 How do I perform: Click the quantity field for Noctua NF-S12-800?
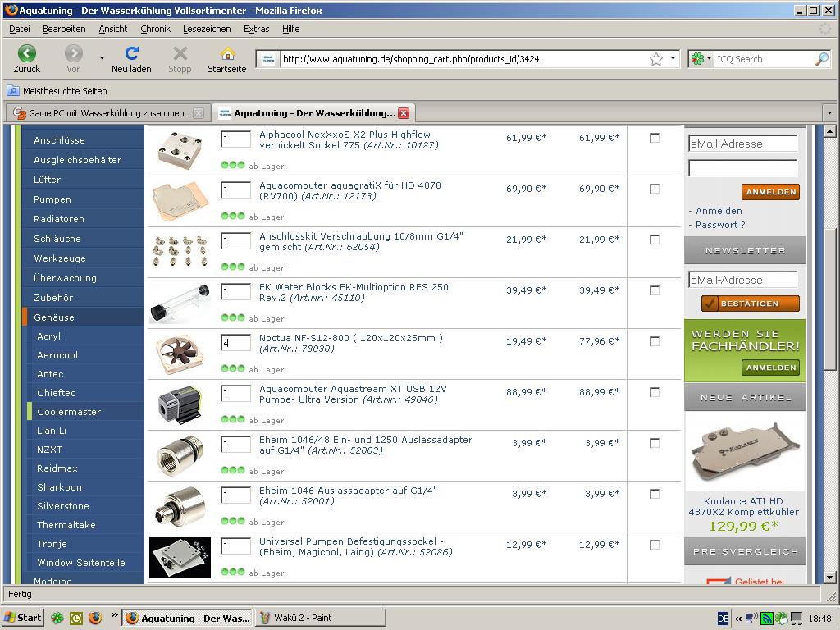[x=235, y=342]
